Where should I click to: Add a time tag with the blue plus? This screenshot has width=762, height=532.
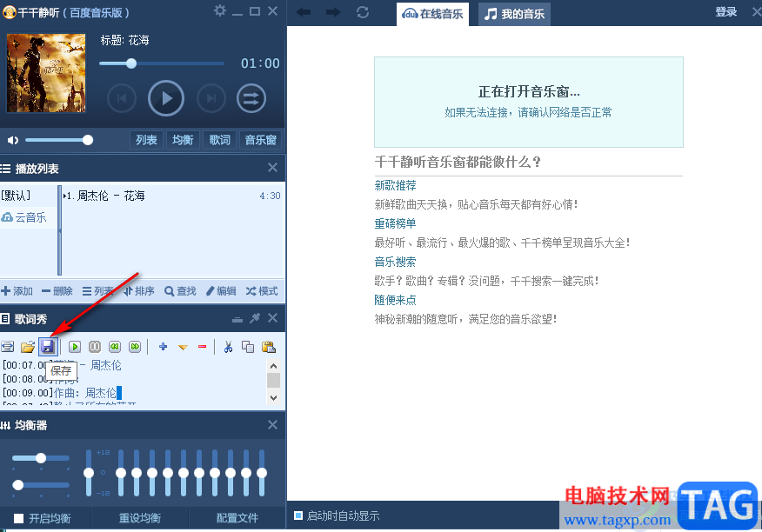tap(164, 347)
